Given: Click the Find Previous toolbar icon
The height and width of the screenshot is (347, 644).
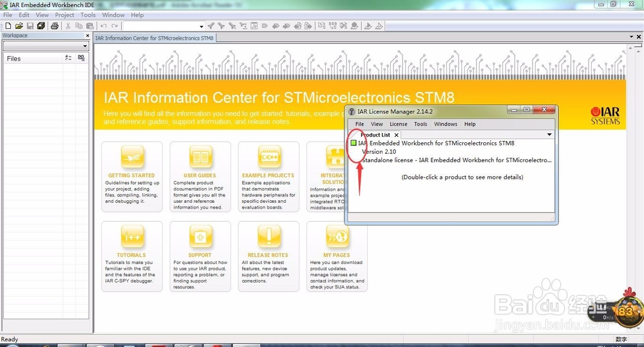Looking at the screenshot, I should 211,26.
